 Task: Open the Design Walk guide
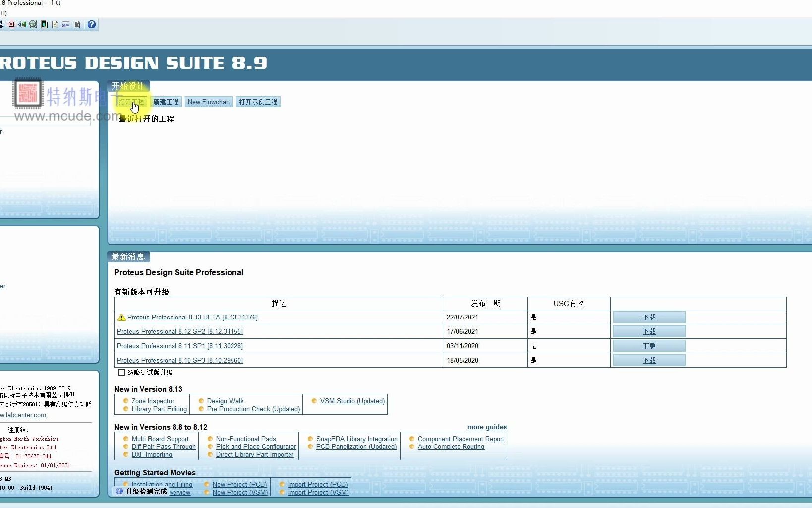point(226,401)
